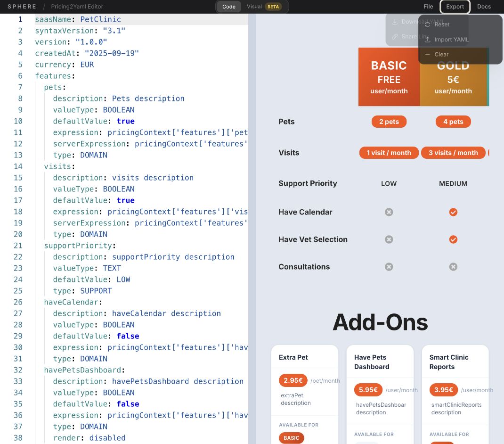
Task: Click 'createdAt: "2025-09-19"' on line 4
Action: 87,53
